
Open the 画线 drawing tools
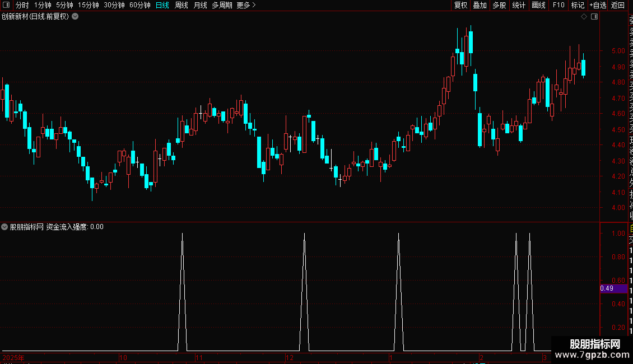[x=538, y=5]
